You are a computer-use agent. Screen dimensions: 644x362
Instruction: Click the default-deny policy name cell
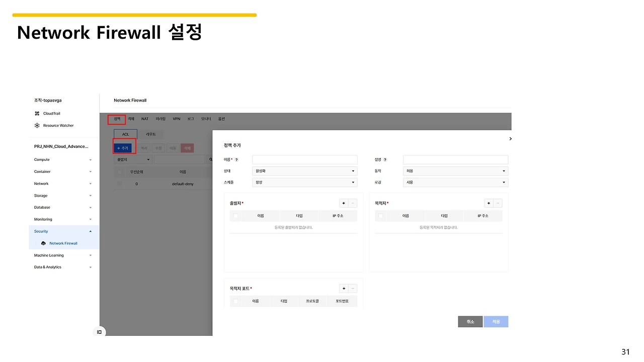pos(183,184)
